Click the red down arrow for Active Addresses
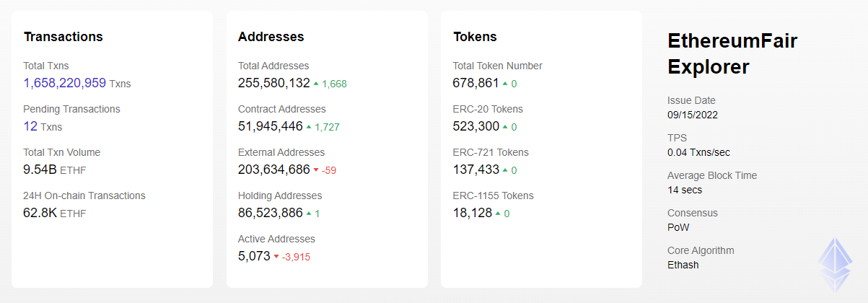This screenshot has height=303, width=868. coord(276,257)
